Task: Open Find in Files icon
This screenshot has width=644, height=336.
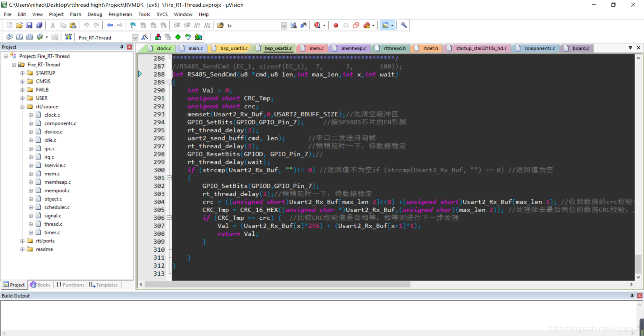Action: (x=220, y=25)
